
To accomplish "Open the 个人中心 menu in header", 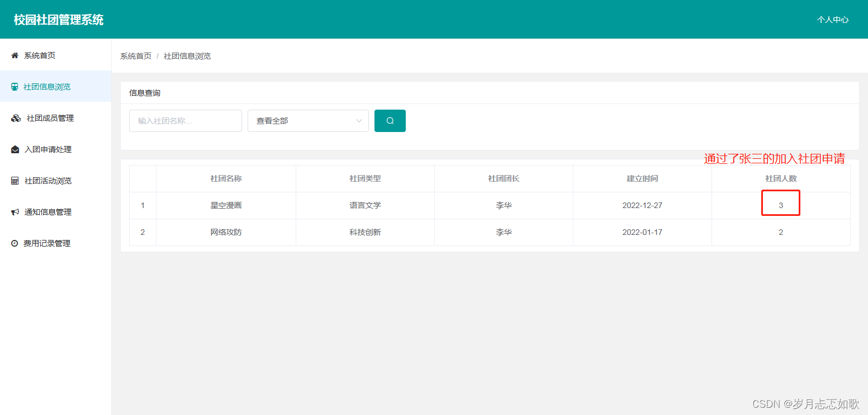I will pyautogui.click(x=833, y=20).
